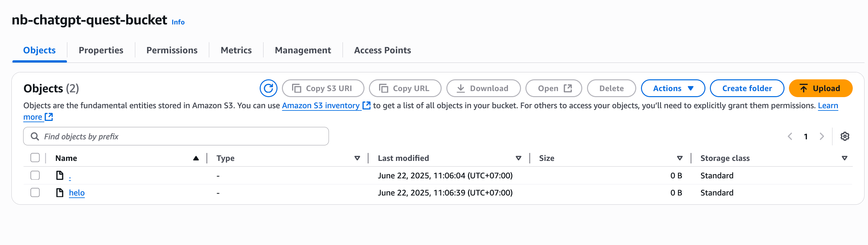Screen dimensions: 868x245
Task: Open the Properties tab
Action: [101, 50]
